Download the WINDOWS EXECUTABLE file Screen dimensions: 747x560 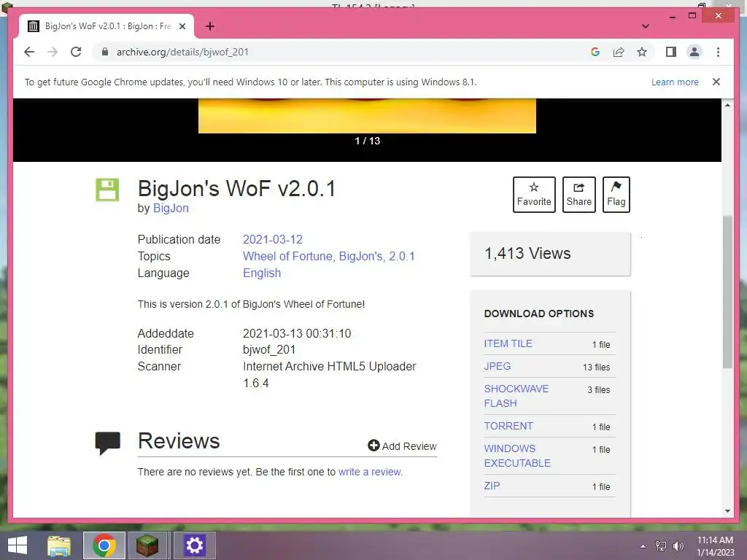coord(517,456)
